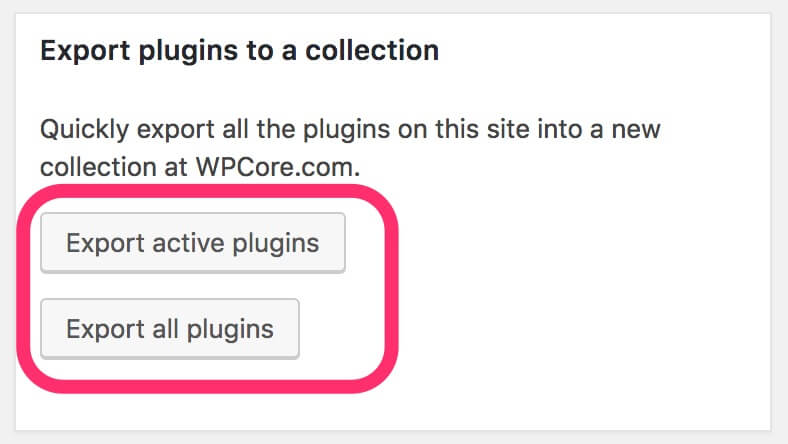788x444 pixels.
Task: Click the word 'active' on the export button
Action: [x=188, y=243]
